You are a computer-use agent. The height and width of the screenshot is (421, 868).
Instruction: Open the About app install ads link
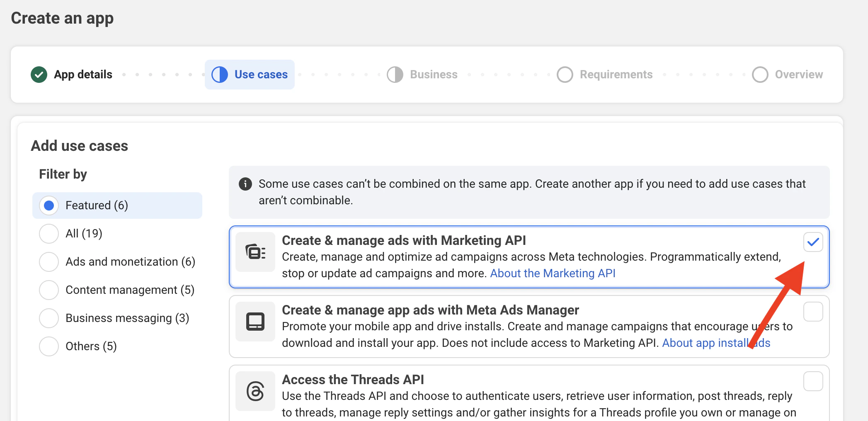(716, 343)
